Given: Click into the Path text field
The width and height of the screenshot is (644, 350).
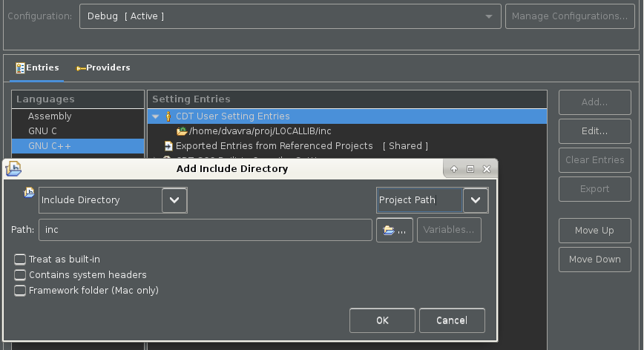Looking at the screenshot, I should pyautogui.click(x=206, y=230).
